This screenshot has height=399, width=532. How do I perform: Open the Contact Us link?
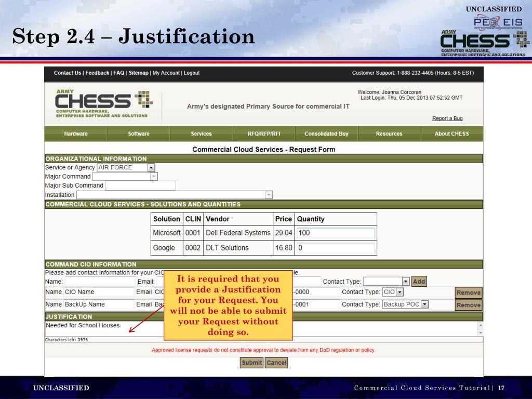[67, 73]
